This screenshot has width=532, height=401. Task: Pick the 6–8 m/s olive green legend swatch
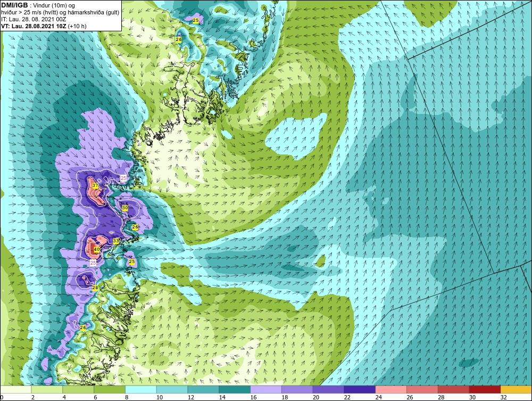[x=110, y=389]
